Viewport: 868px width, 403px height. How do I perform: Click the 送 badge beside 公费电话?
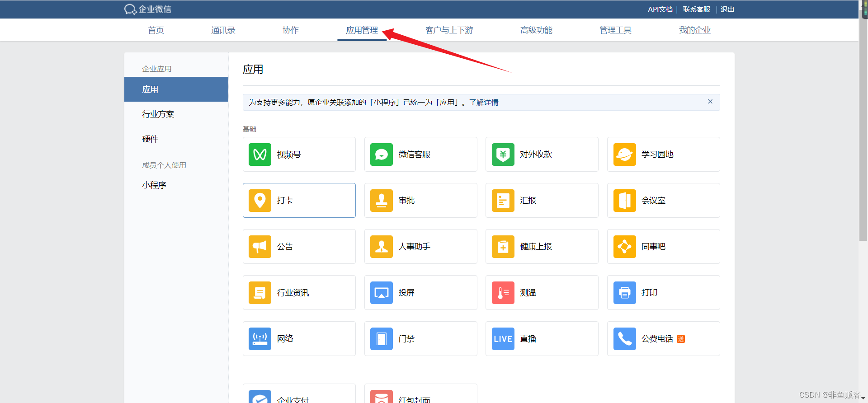pyautogui.click(x=681, y=339)
